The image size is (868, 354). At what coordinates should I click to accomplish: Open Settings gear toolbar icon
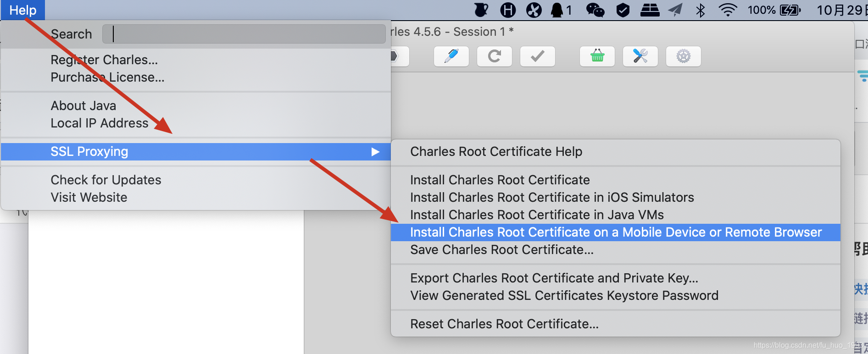click(684, 56)
